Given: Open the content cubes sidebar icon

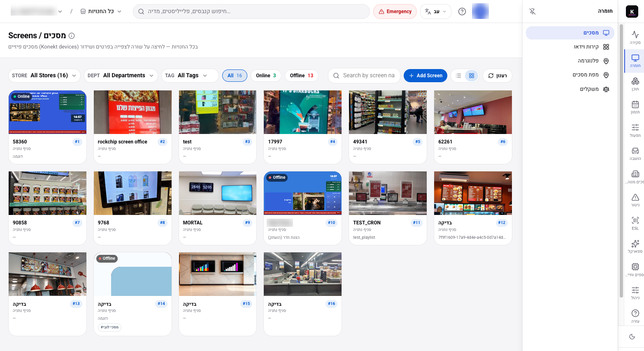Looking at the screenshot, I should point(635,84).
